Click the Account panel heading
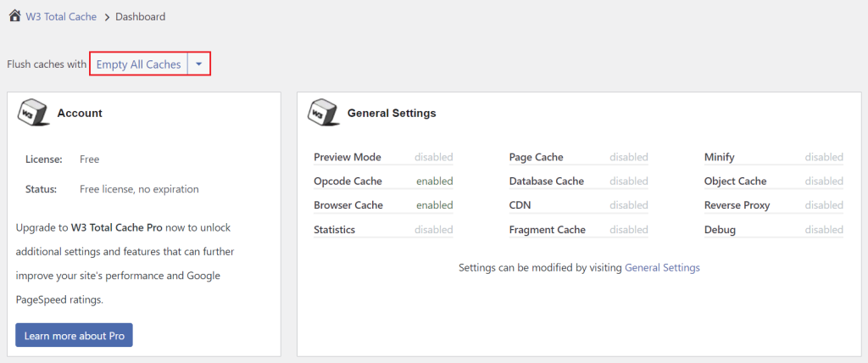Screen dimensions: 868x363 click(80, 113)
